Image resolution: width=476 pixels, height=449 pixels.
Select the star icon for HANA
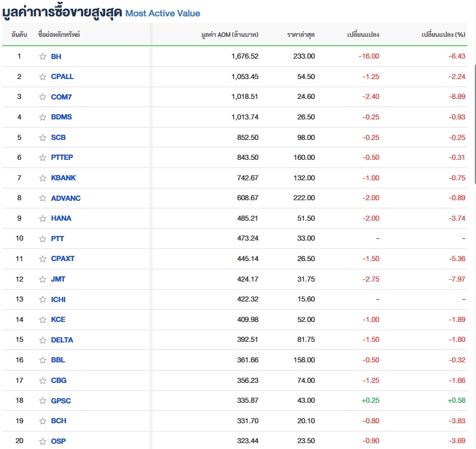point(43,218)
